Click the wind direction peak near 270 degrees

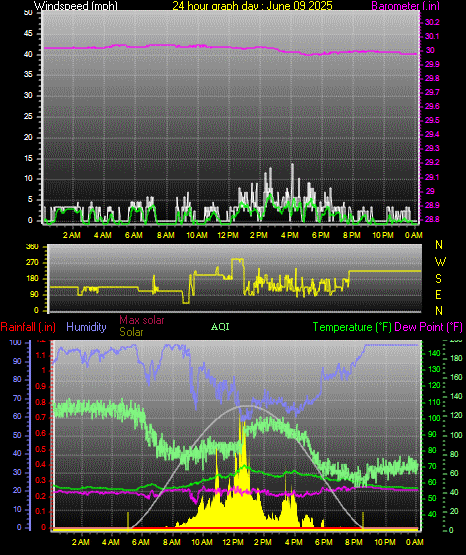[237, 259]
